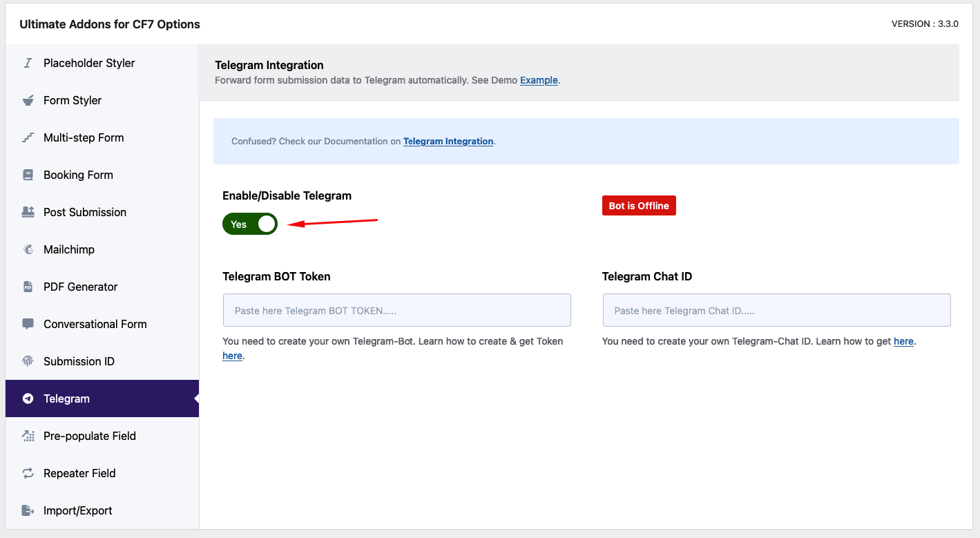Click the 'Telegram Chat ID' label
The height and width of the screenshot is (538, 980).
647,276
